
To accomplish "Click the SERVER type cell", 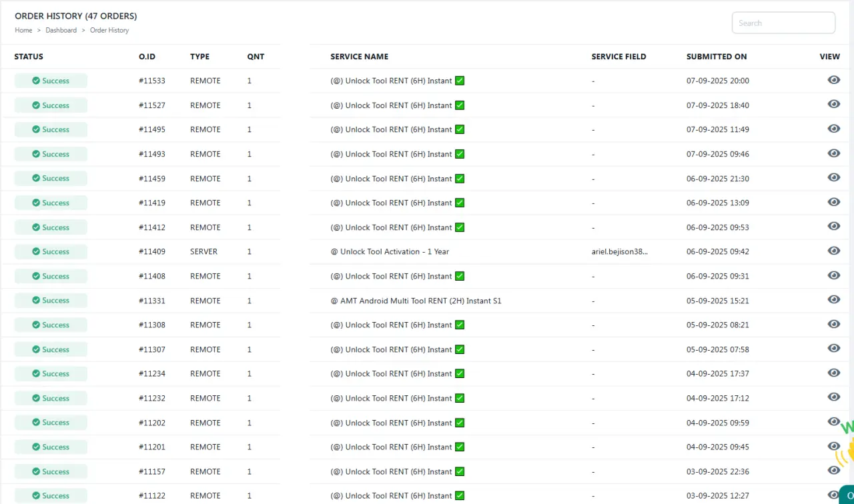I will pos(203,252).
